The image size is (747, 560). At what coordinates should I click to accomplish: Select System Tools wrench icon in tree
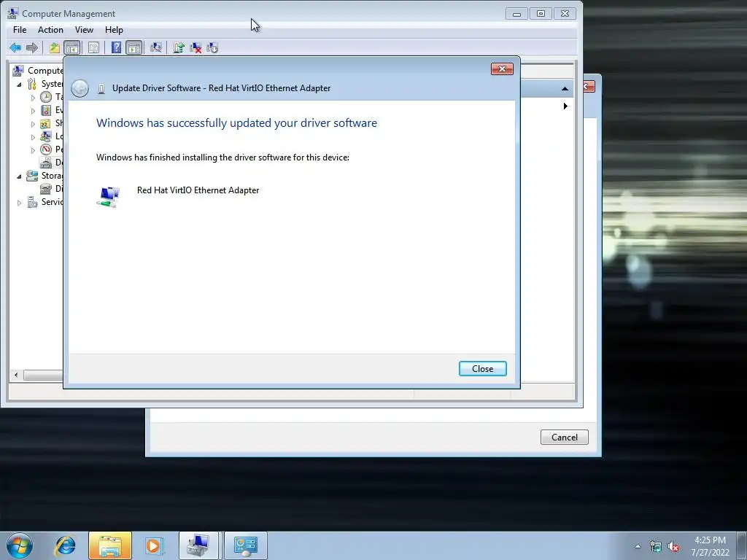(32, 84)
